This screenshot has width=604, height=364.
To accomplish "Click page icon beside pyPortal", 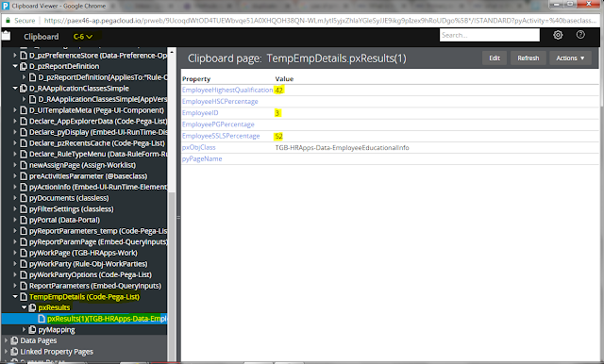I will [x=24, y=220].
